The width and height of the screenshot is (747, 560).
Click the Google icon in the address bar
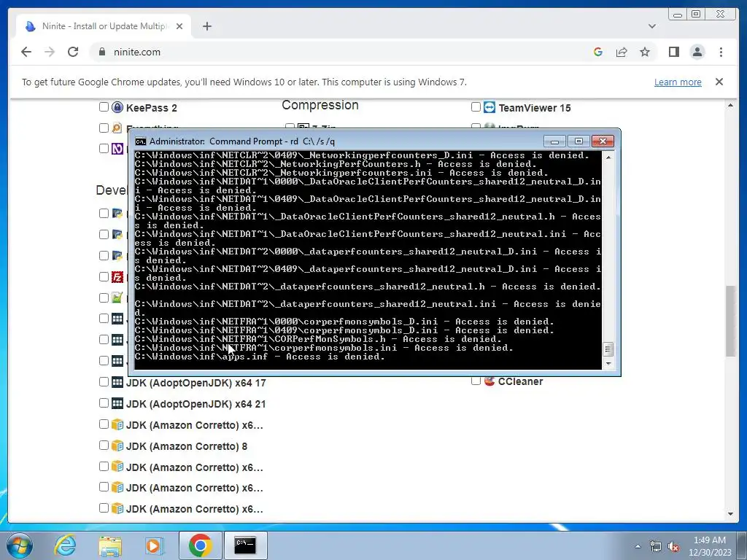point(598,52)
